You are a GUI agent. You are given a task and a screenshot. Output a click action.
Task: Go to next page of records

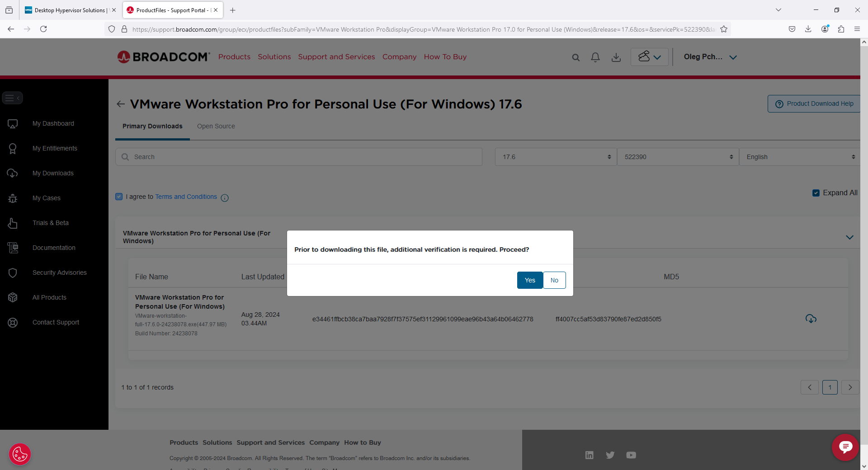tap(850, 387)
